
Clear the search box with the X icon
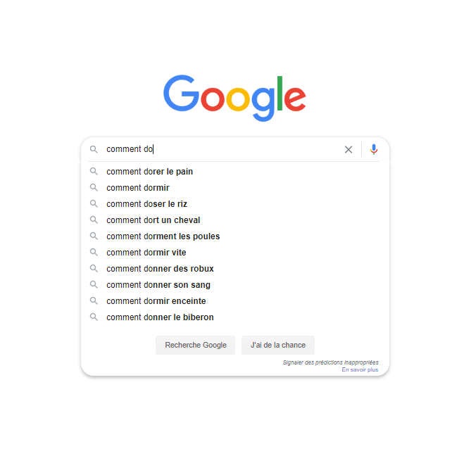(348, 149)
